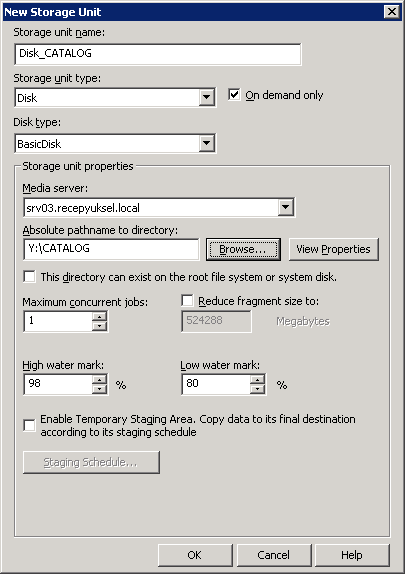Toggle On demand only checkbox
The image size is (405, 574).
(234, 95)
